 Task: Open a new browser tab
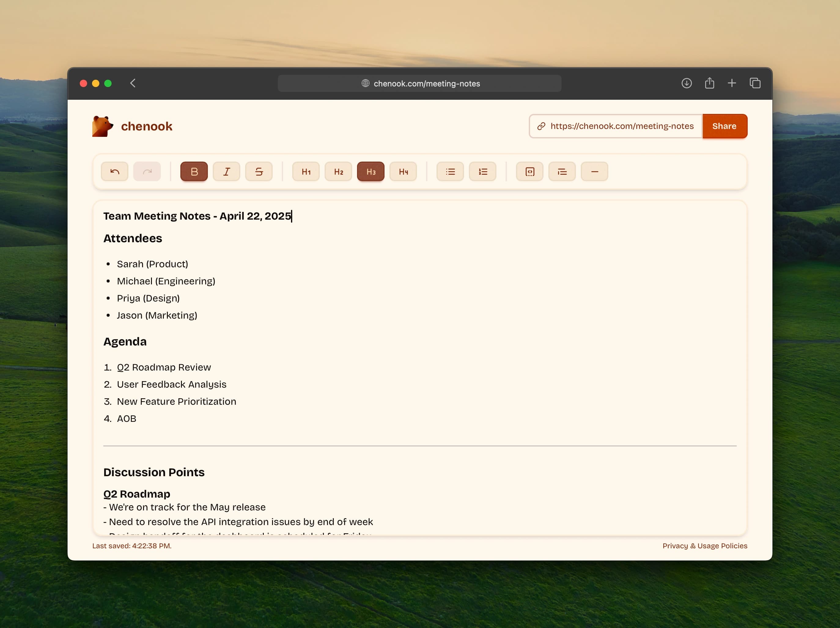[732, 83]
